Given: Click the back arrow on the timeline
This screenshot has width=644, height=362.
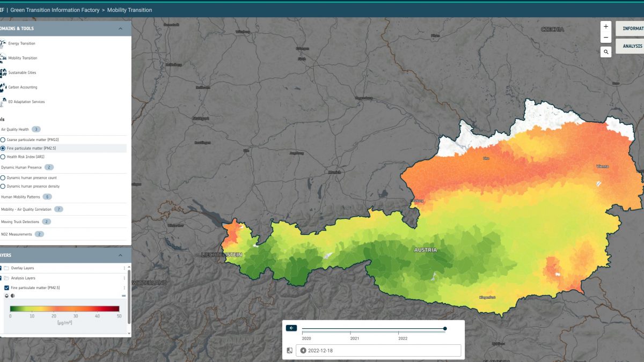Looking at the screenshot, I should tap(291, 328).
